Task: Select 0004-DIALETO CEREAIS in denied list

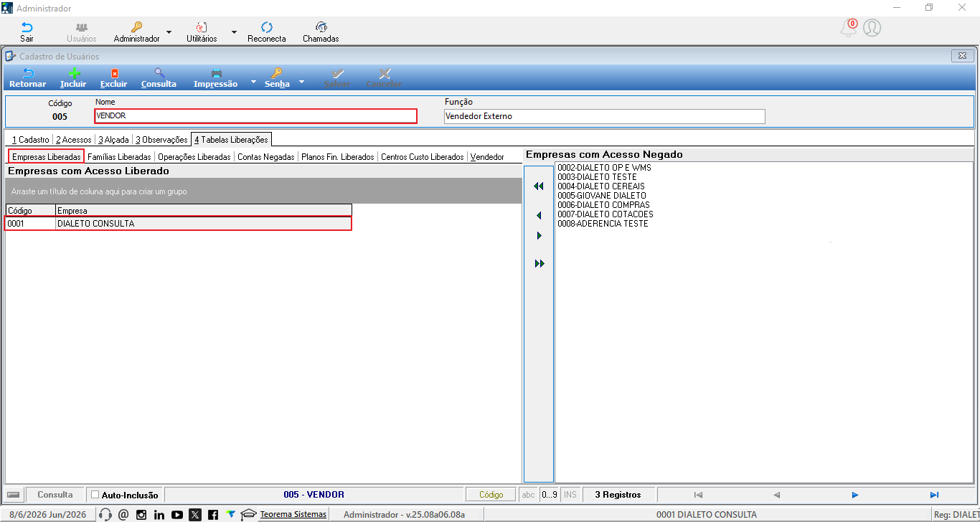Action: click(600, 186)
